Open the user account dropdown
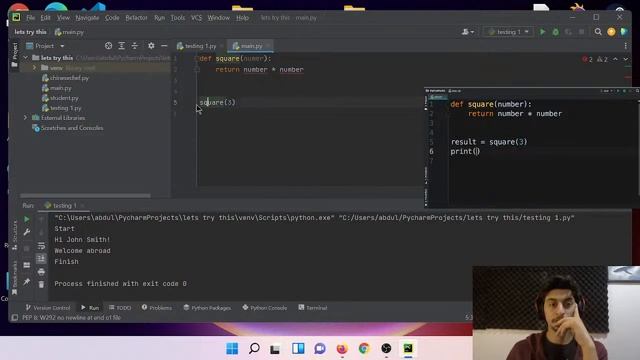This screenshot has height=360, width=640. pyautogui.click(x=468, y=32)
